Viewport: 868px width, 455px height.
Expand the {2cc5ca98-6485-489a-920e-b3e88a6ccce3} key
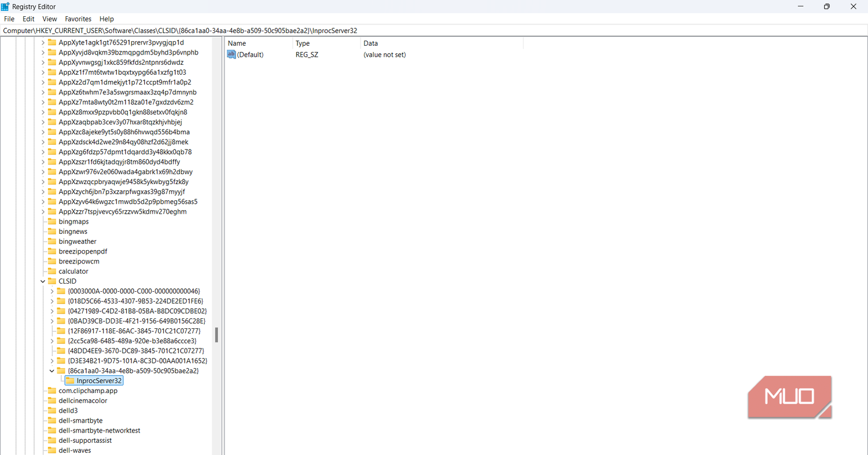pyautogui.click(x=52, y=341)
